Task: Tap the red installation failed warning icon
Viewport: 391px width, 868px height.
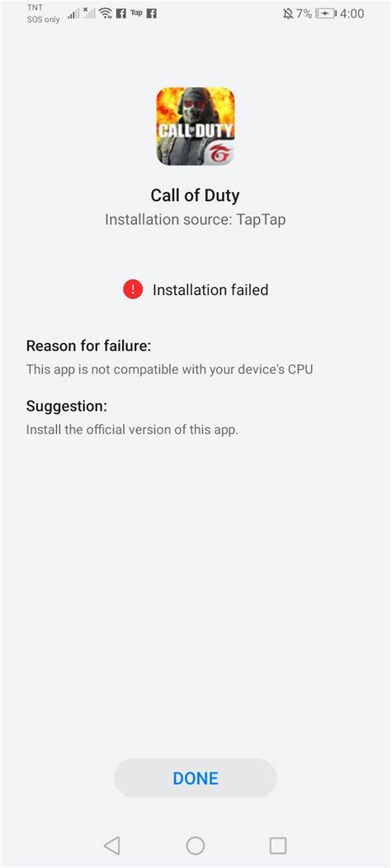Action: point(133,289)
